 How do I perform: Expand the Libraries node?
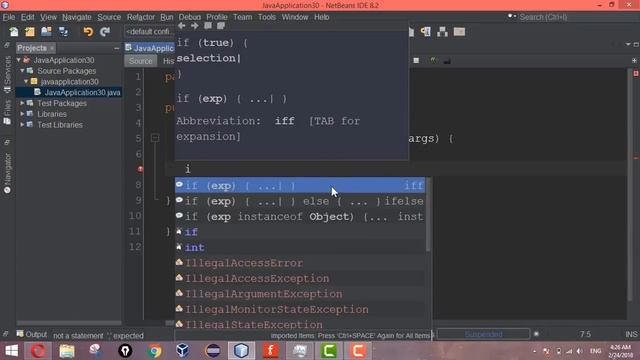(x=22, y=114)
